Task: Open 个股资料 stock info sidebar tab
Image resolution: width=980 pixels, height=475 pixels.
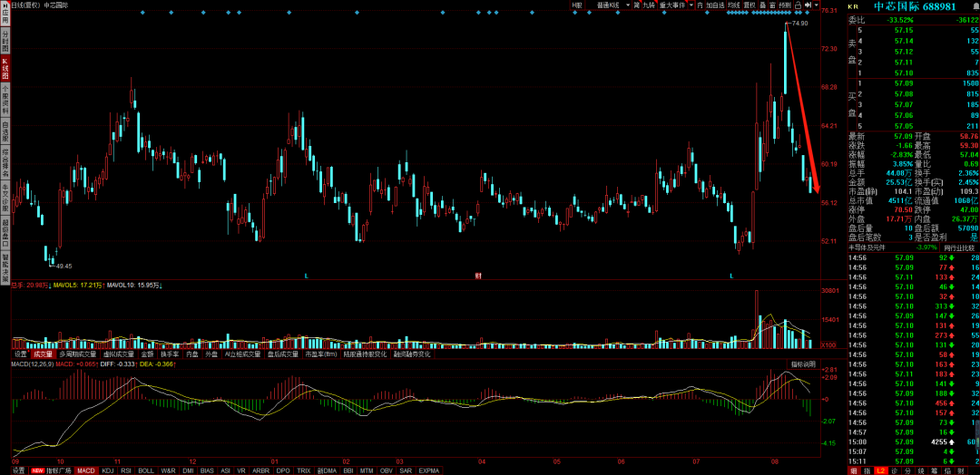Action: [5, 102]
